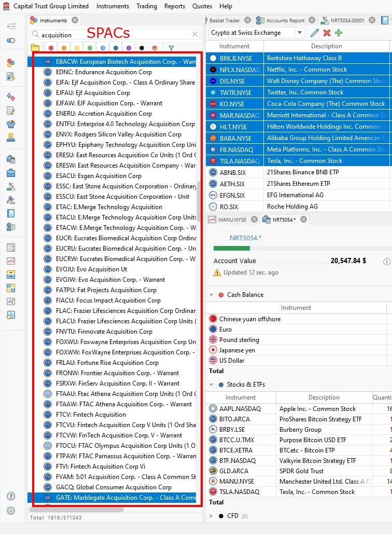
Task: Open the yellow-blue depth of market sidebar icon
Action: pos(11,275)
